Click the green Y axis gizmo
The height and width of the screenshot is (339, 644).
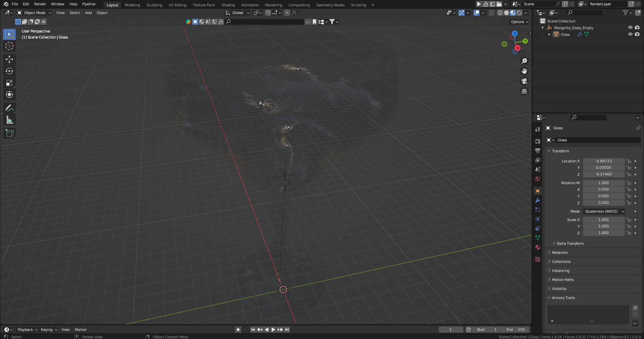pos(525,41)
